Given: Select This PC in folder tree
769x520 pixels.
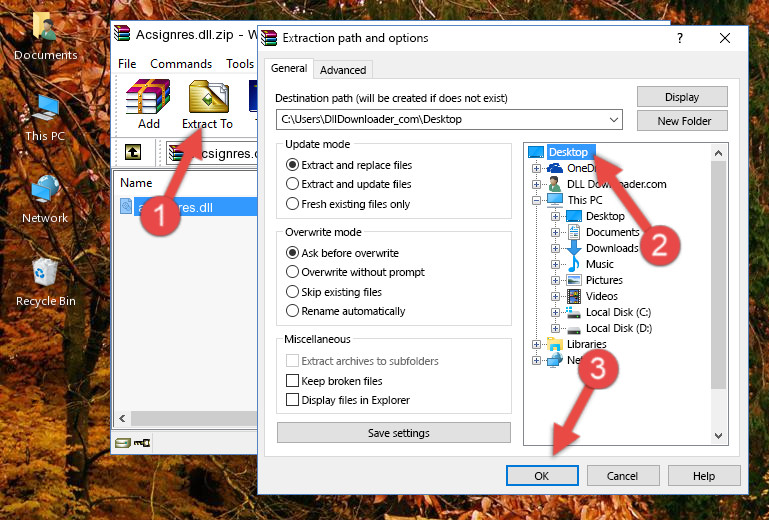Looking at the screenshot, I should click(585, 200).
